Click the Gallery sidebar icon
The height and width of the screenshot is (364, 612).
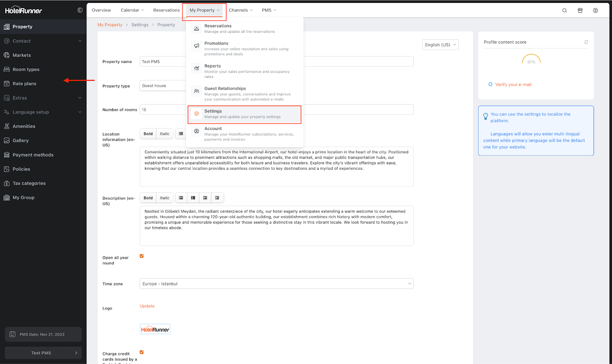pos(7,141)
